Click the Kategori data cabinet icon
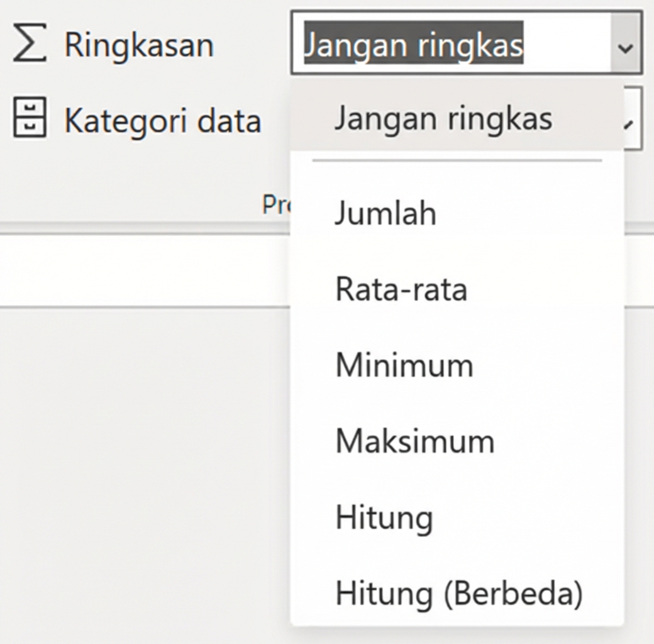654x644 pixels. [x=30, y=118]
